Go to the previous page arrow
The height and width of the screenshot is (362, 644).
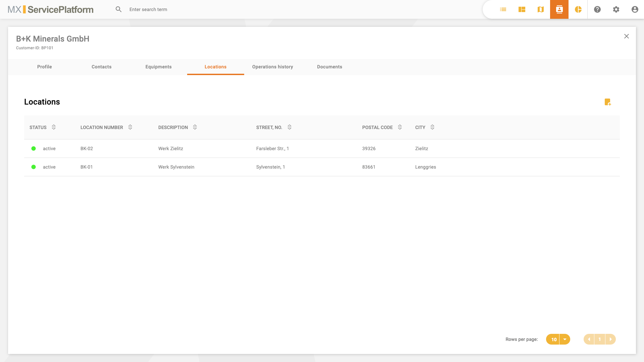pos(589,339)
